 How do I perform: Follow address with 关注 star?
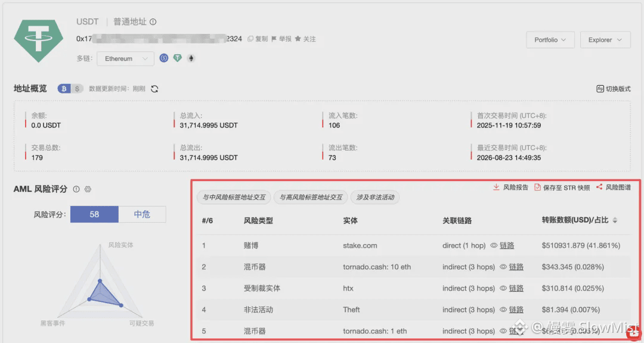[305, 39]
